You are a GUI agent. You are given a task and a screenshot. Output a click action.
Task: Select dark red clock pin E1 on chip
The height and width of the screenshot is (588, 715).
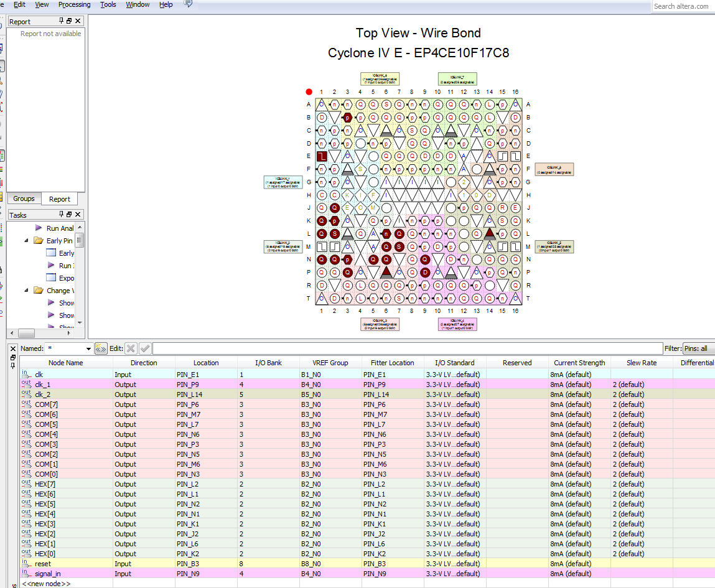pos(322,156)
